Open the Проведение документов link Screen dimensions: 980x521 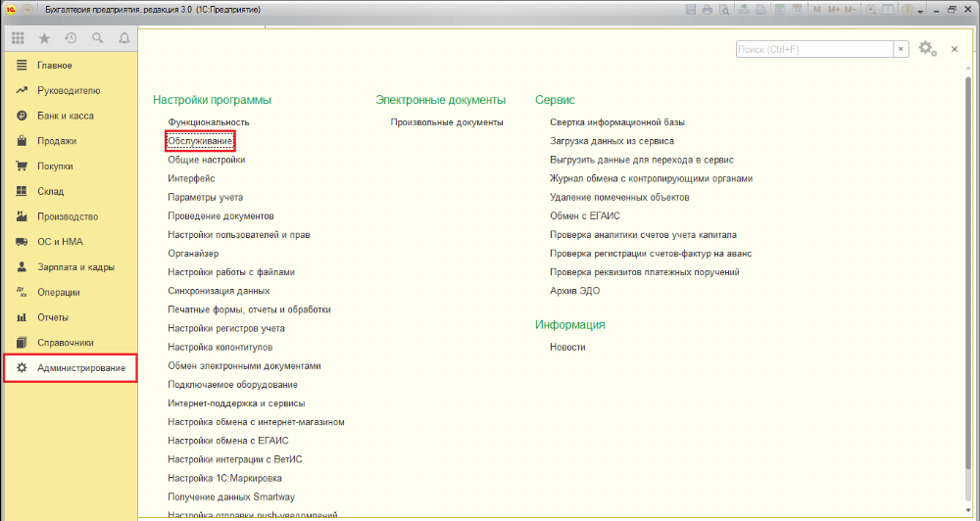coord(220,216)
